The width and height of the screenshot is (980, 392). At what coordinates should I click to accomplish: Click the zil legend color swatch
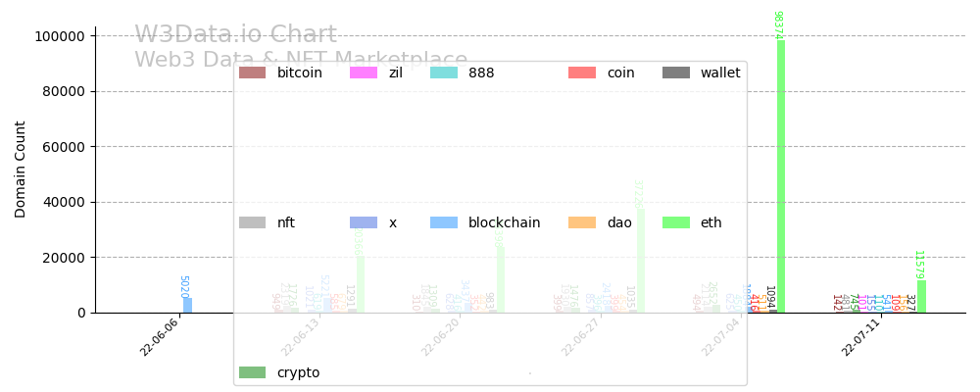[x=363, y=73]
